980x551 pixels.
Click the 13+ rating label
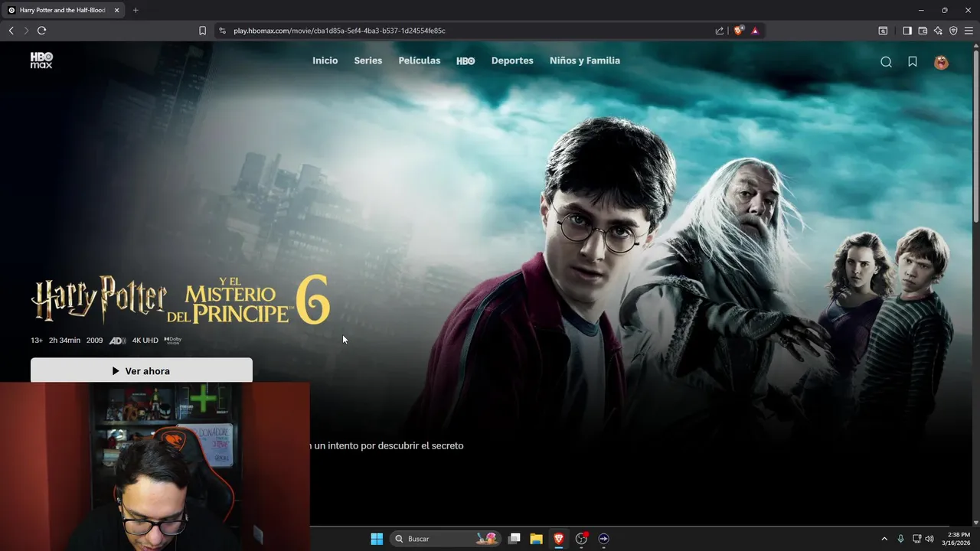tap(37, 341)
